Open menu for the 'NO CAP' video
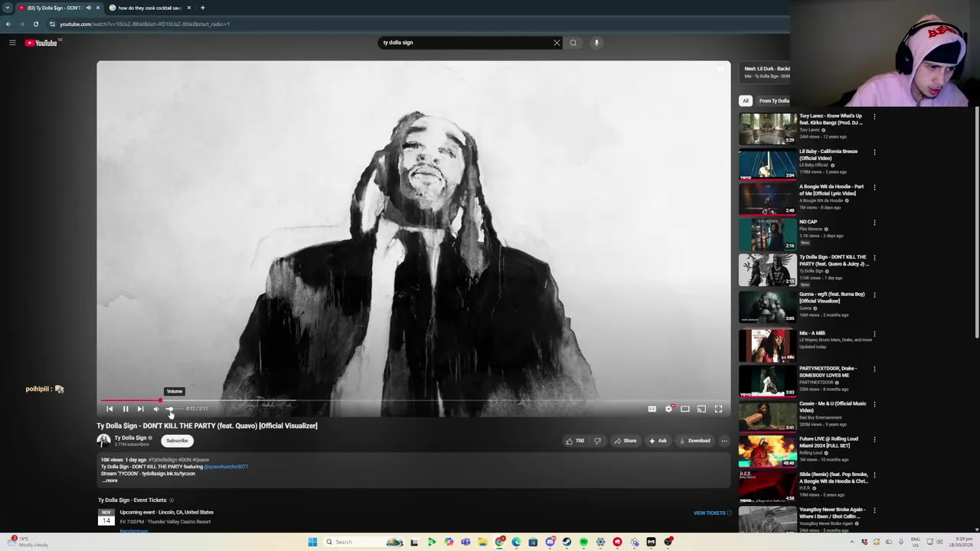 coord(874,223)
